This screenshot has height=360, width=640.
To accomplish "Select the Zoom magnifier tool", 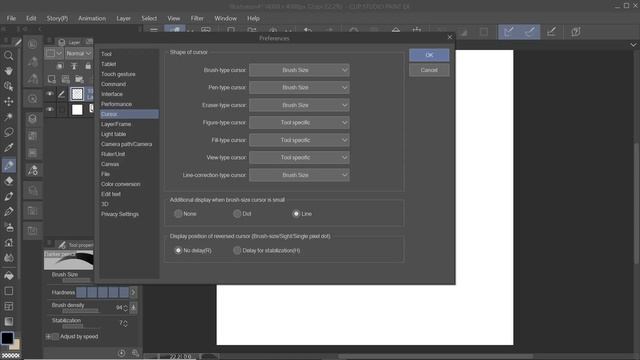I will 9,55.
